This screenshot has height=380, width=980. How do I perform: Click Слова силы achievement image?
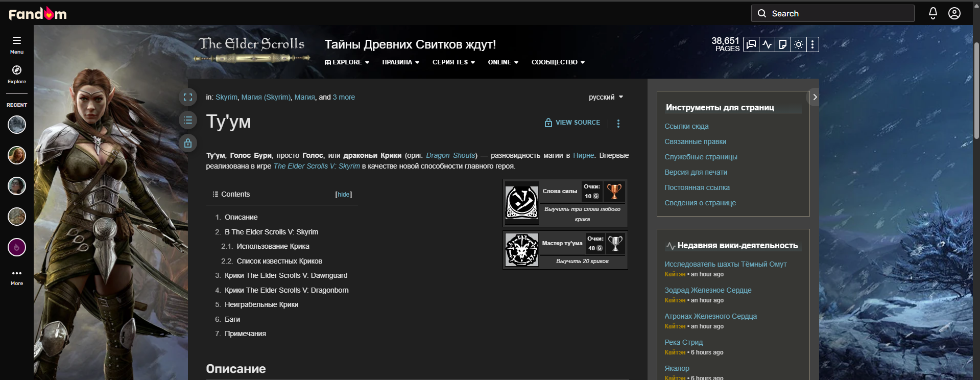[x=522, y=203]
